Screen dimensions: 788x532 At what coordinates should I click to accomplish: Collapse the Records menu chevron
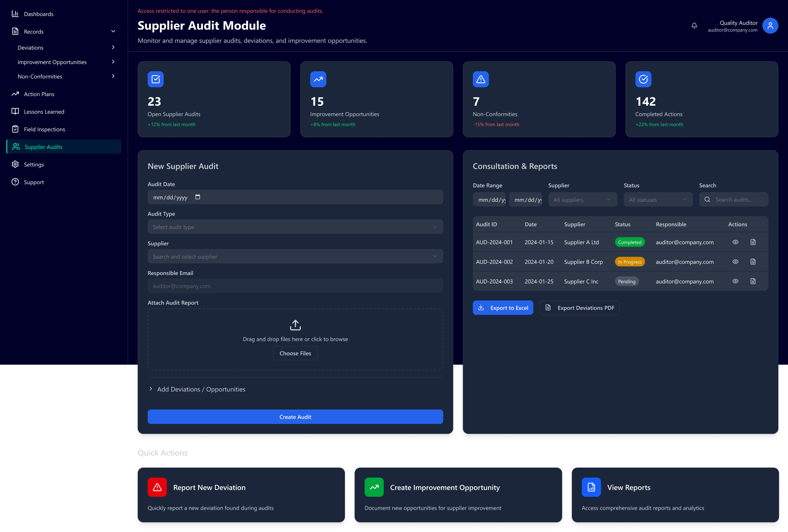(113, 31)
